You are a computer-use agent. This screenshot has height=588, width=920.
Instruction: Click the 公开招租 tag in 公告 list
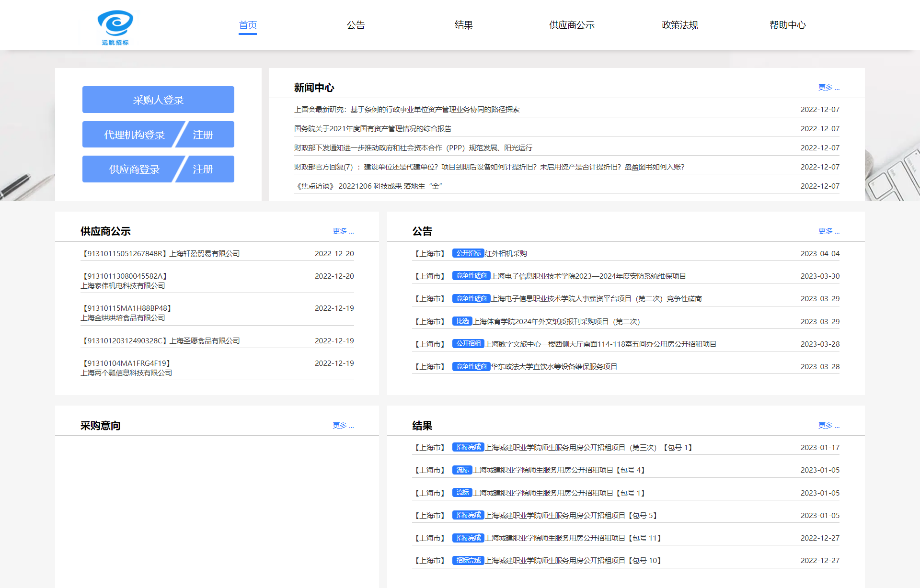468,344
